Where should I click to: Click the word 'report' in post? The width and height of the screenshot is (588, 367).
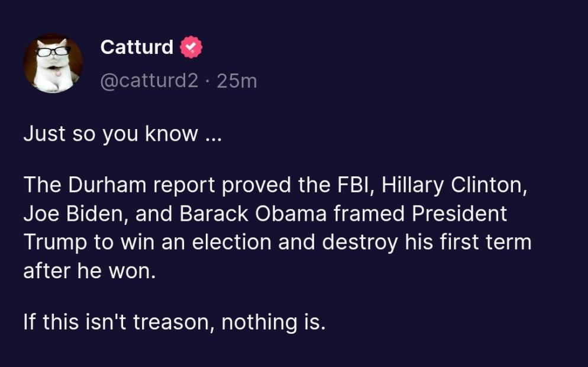[185, 185]
